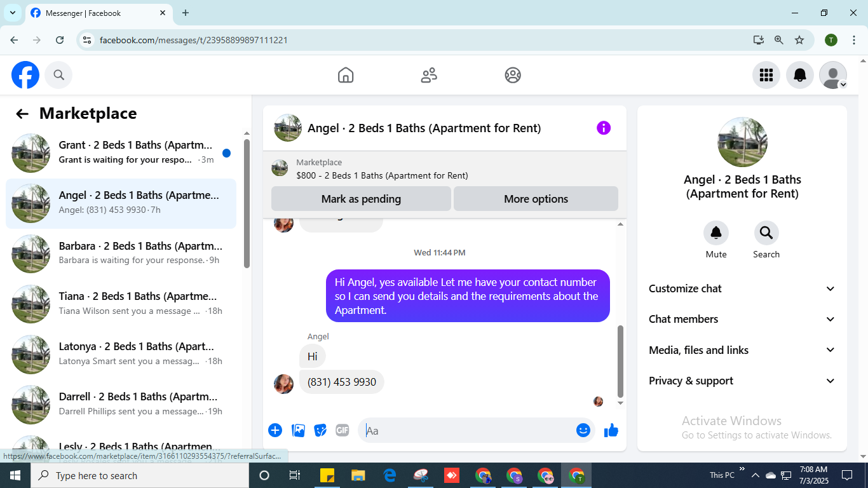Choose a sticker icon
Viewport: 868px width, 488px height.
click(320, 430)
